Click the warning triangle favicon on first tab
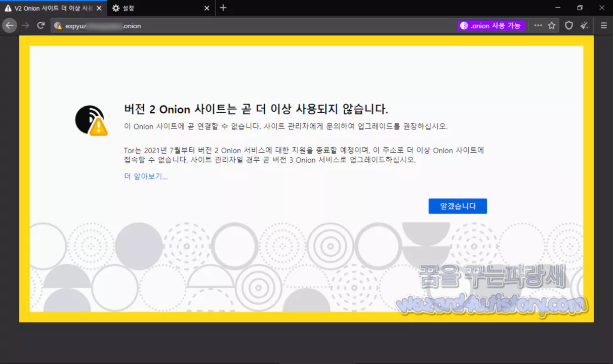 pyautogui.click(x=8, y=8)
